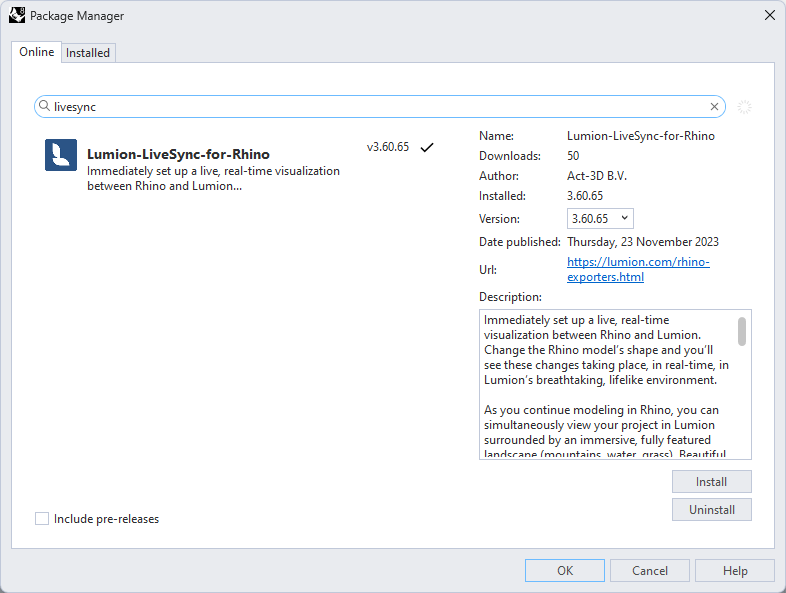Open the Version 3.60.65 dropdown

tap(600, 219)
